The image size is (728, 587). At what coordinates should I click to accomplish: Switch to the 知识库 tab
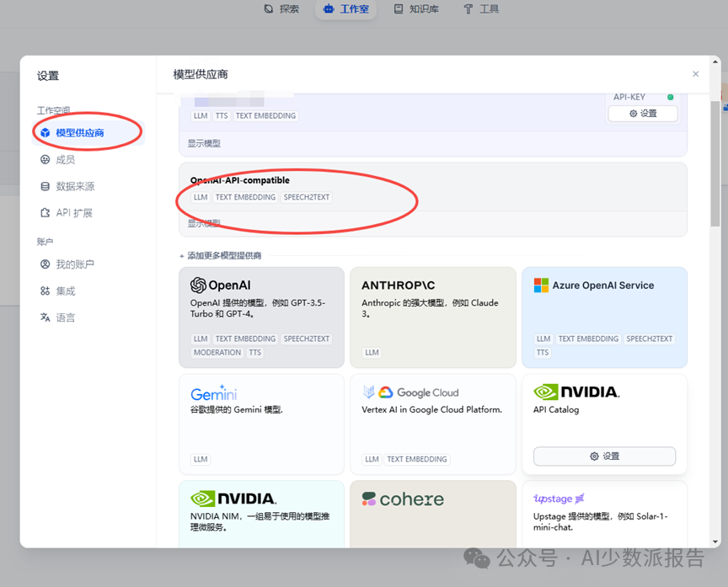tap(416, 8)
